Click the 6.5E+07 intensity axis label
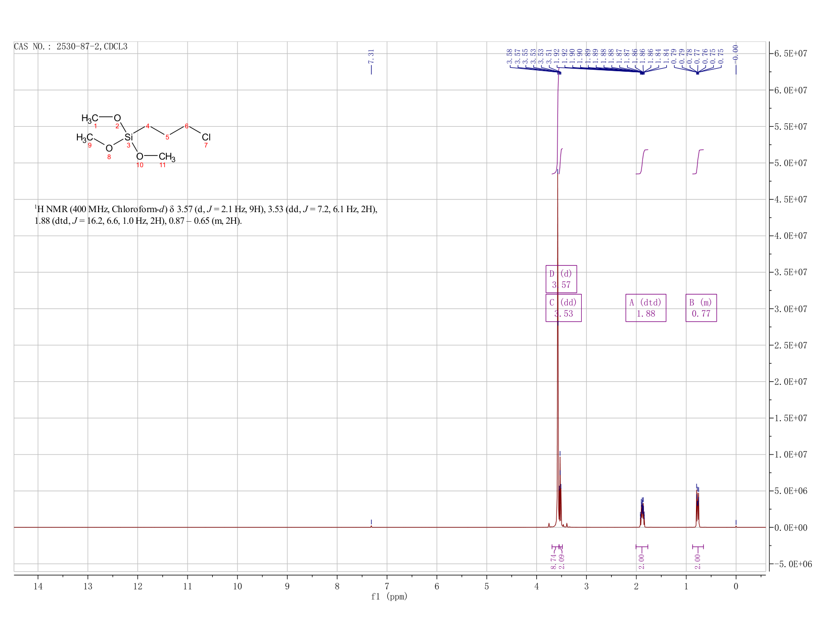Image resolution: width=834 pixels, height=644 pixels. pyautogui.click(x=791, y=54)
